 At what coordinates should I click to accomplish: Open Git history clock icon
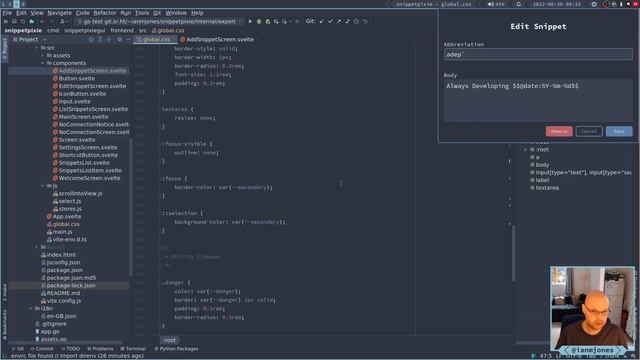click(356, 21)
